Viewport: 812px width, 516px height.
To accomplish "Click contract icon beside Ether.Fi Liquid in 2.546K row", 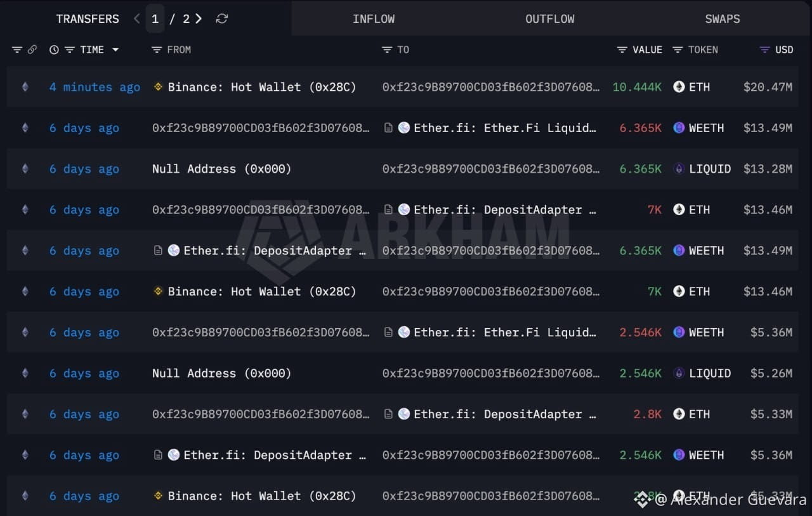I will tap(388, 333).
